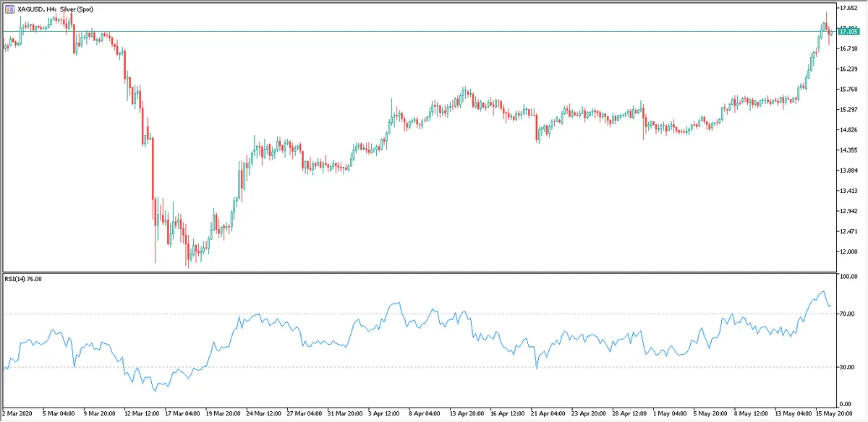Click the 1 May 04:00 time label
Image resolution: width=868 pixels, height=422 pixels.
pos(668,413)
